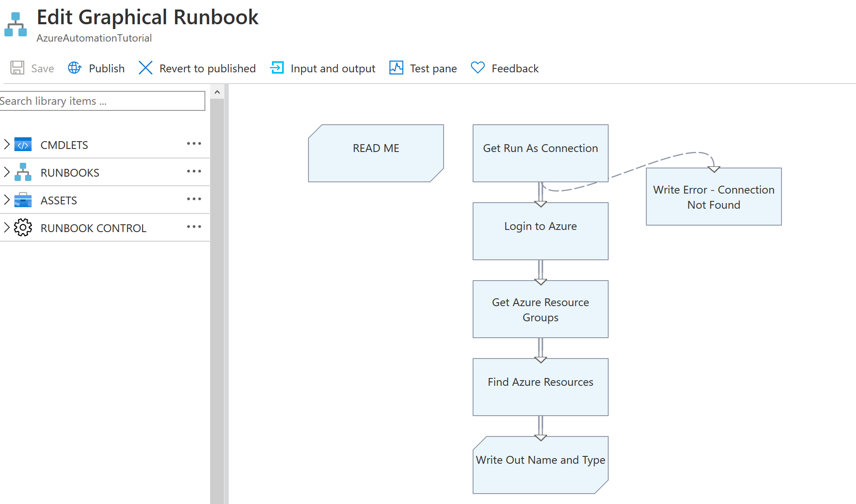The image size is (856, 504).
Task: Click the Test pane chart icon
Action: click(x=396, y=68)
